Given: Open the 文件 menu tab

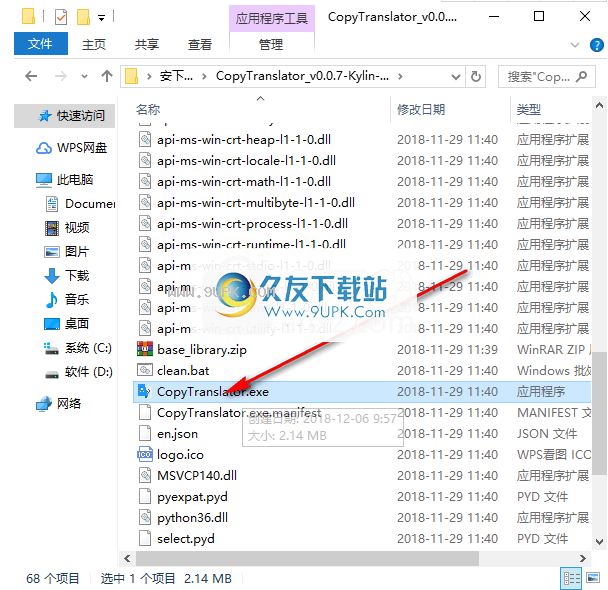Looking at the screenshot, I should pos(40,43).
